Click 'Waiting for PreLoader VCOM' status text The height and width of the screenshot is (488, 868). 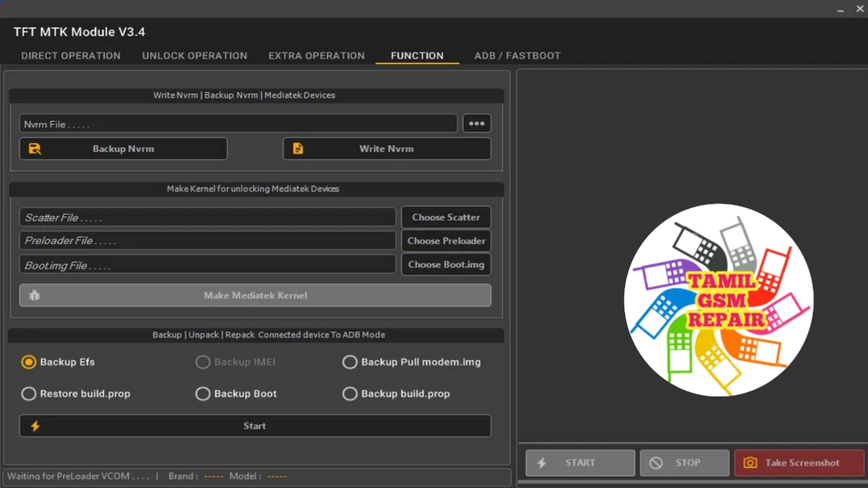(78, 476)
